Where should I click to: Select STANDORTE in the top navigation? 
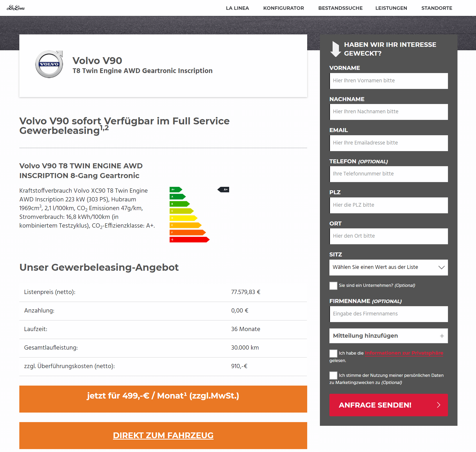pyautogui.click(x=437, y=8)
